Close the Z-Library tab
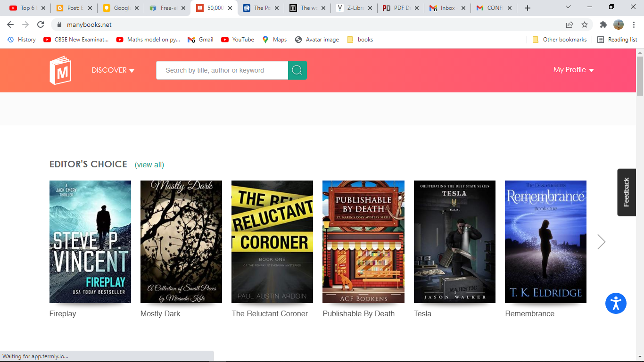The height and width of the screenshot is (362, 644). click(x=370, y=8)
